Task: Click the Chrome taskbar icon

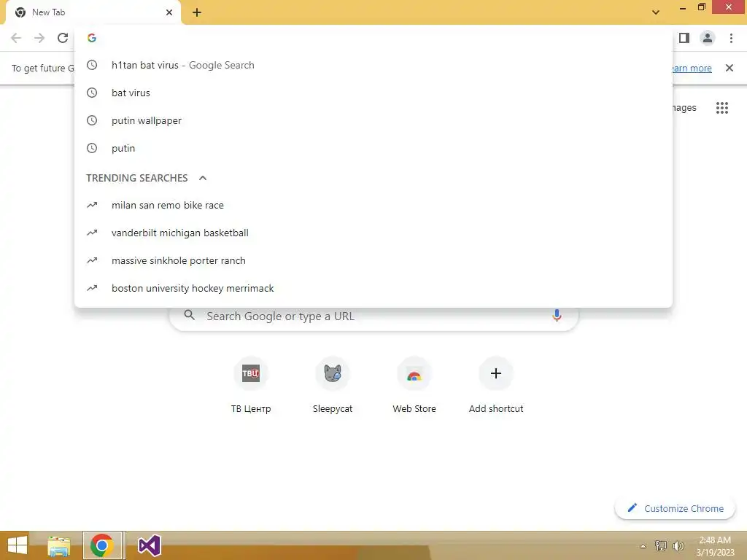Action: 102,545
